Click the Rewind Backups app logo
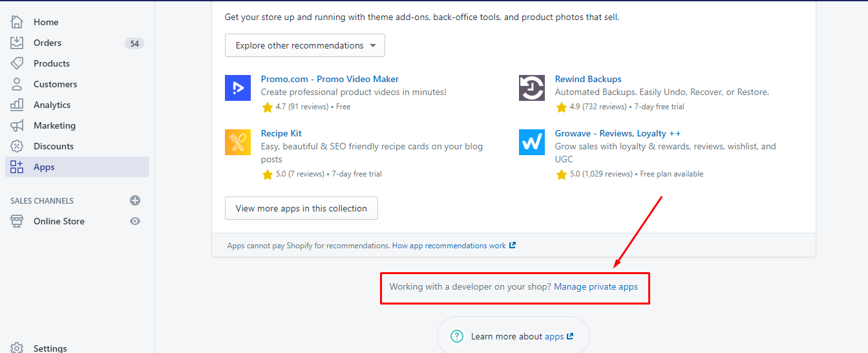 coord(532,88)
